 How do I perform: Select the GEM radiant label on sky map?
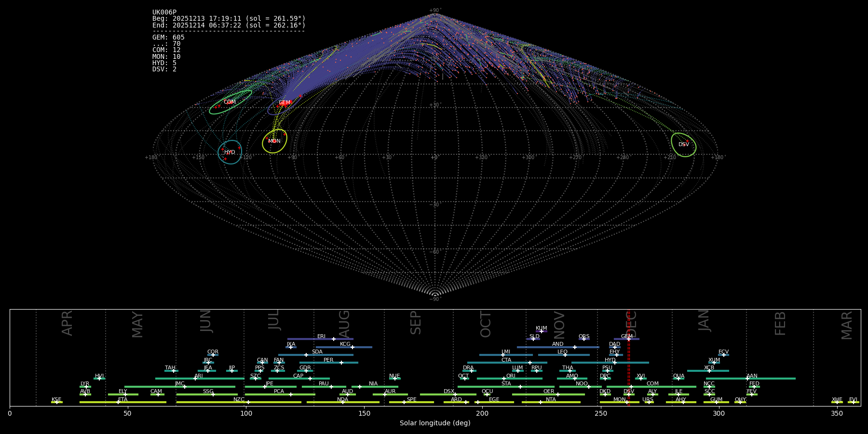pyautogui.click(x=284, y=103)
